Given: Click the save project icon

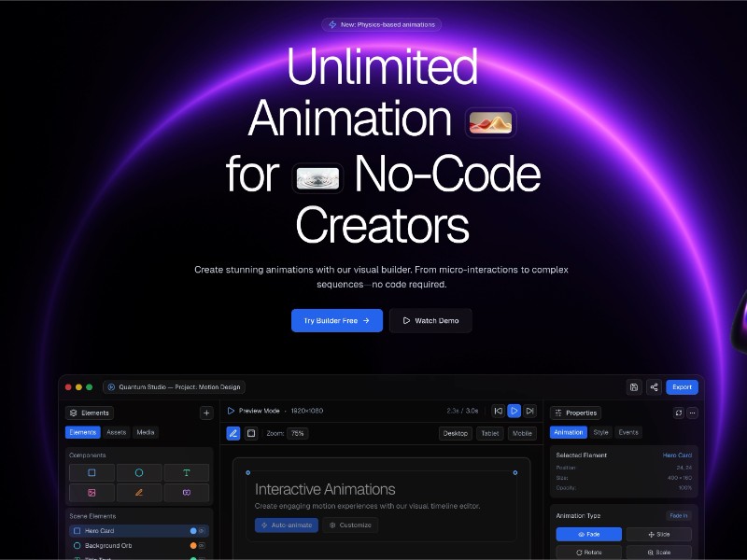Looking at the screenshot, I should 635,387.
